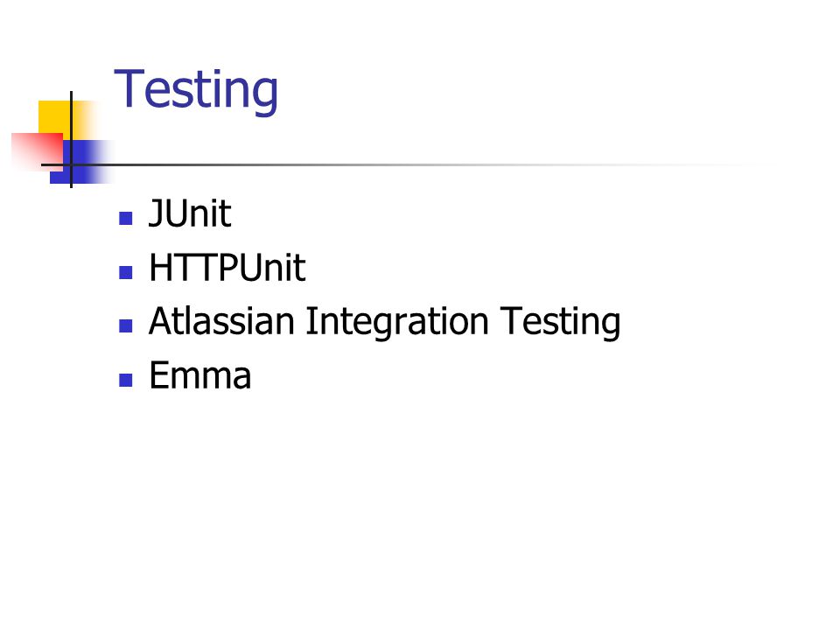Image resolution: width=840 pixels, height=630 pixels.
Task: Select the JUnit bullet text
Action: [x=190, y=213]
